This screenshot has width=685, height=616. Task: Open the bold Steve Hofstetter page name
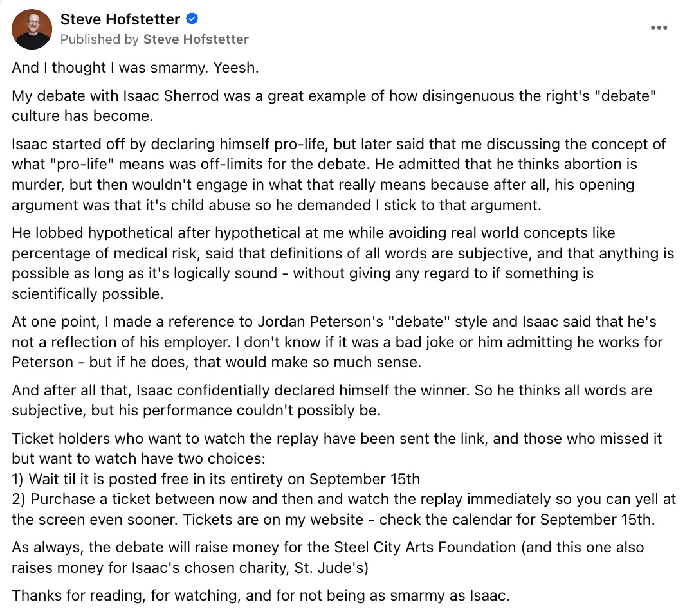click(x=120, y=19)
